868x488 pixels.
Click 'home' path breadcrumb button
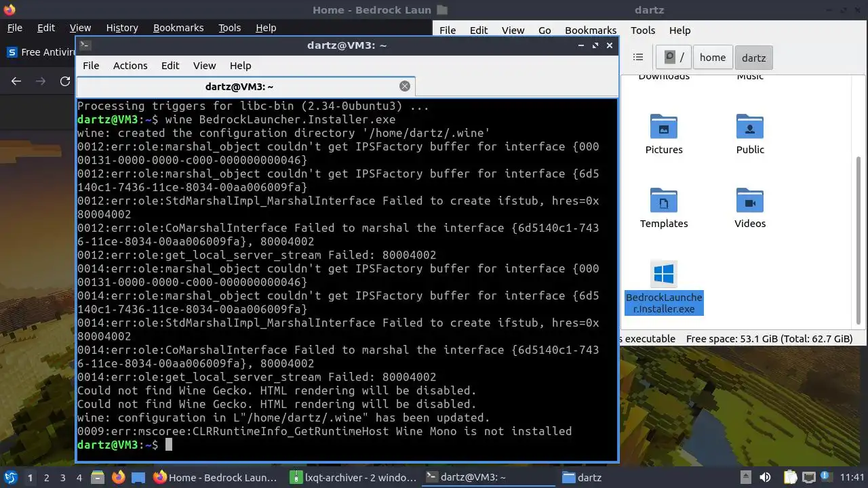713,58
